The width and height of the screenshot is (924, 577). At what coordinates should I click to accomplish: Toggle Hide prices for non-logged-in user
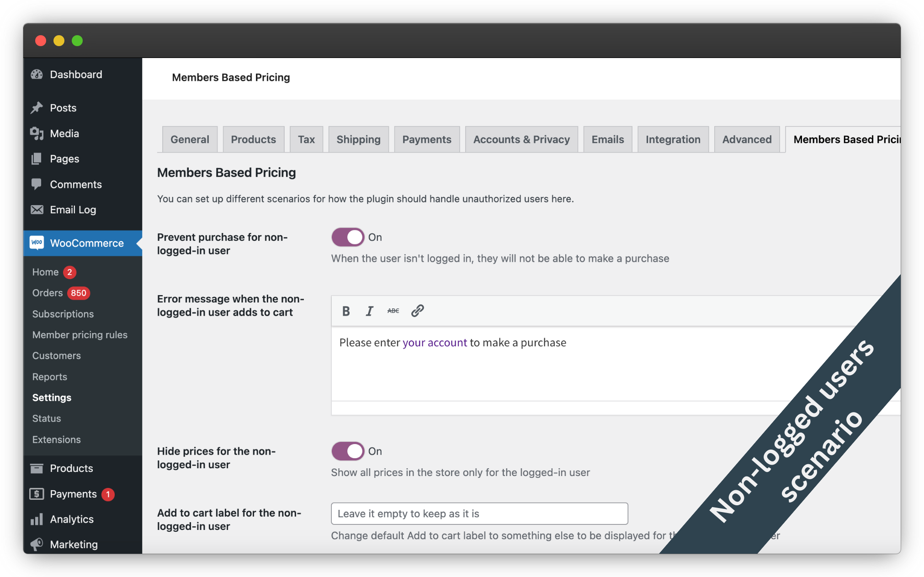pyautogui.click(x=348, y=451)
